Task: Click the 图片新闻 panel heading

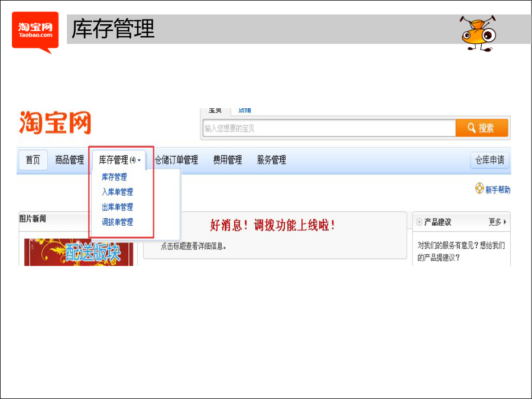Action: [33, 219]
